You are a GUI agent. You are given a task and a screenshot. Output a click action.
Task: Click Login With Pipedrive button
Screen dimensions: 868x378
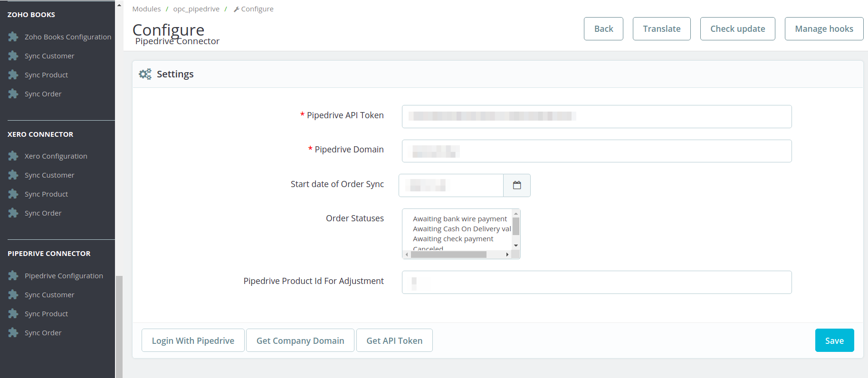point(193,340)
